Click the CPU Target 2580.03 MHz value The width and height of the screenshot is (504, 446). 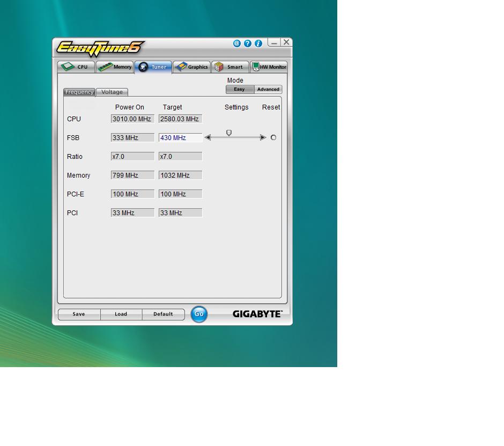[x=180, y=119]
